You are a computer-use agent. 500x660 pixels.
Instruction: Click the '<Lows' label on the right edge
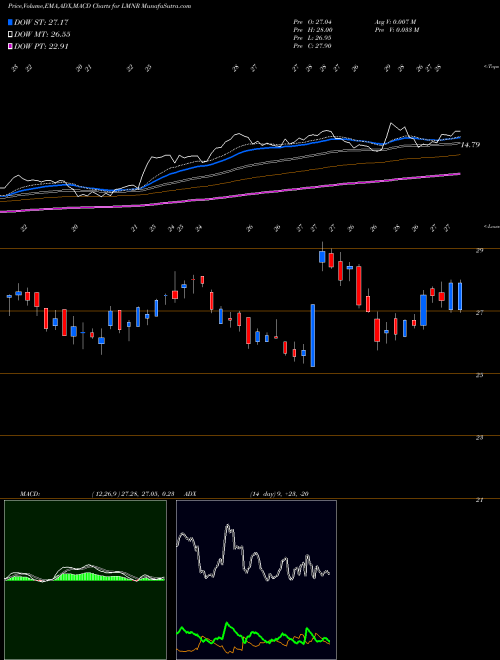click(491, 226)
